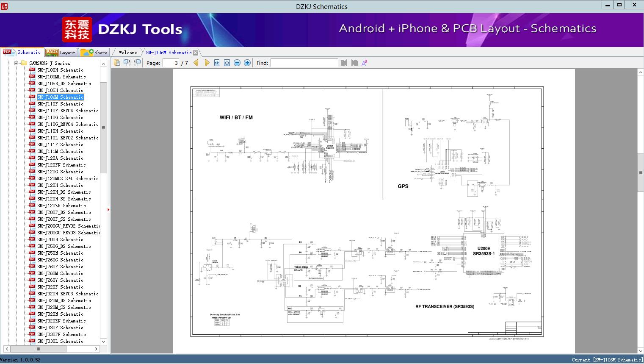Find the next search match
The width and height of the screenshot is (644, 364).
(x=355, y=63)
